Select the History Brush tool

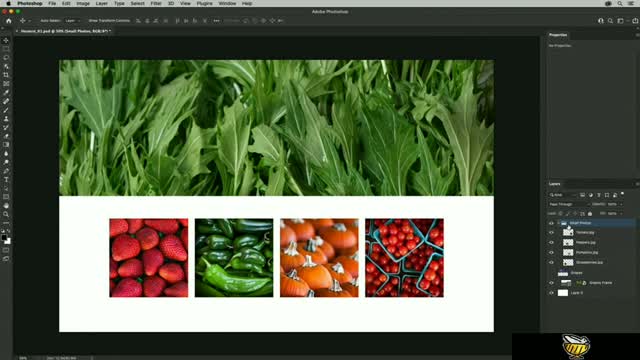6,127
